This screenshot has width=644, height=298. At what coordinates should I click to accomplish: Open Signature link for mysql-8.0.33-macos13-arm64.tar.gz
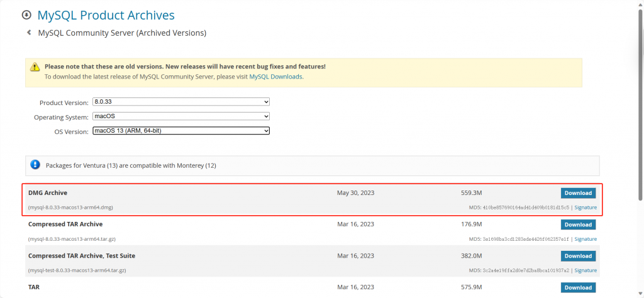[586, 239]
